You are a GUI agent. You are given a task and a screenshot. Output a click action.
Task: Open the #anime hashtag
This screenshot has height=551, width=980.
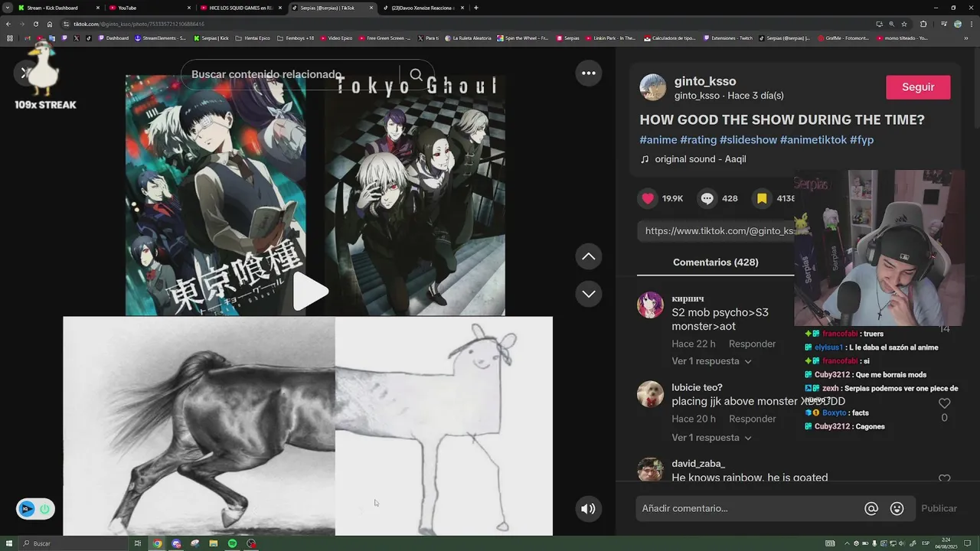[658, 140]
